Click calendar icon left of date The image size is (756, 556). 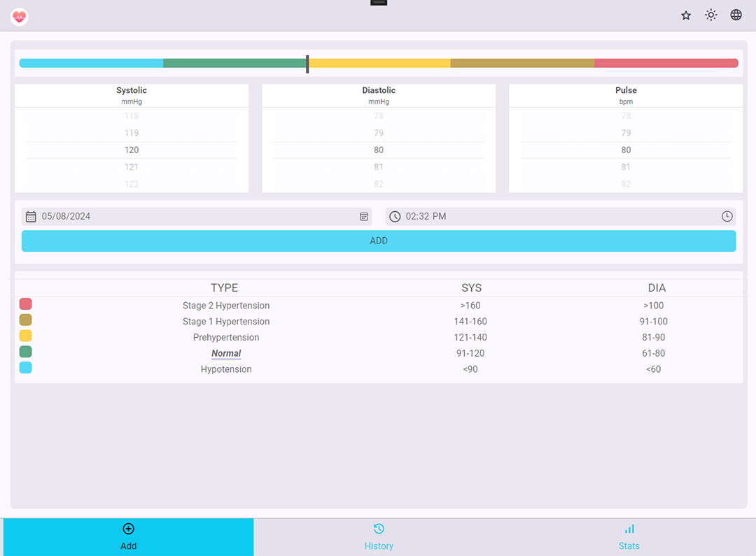pyautogui.click(x=31, y=217)
